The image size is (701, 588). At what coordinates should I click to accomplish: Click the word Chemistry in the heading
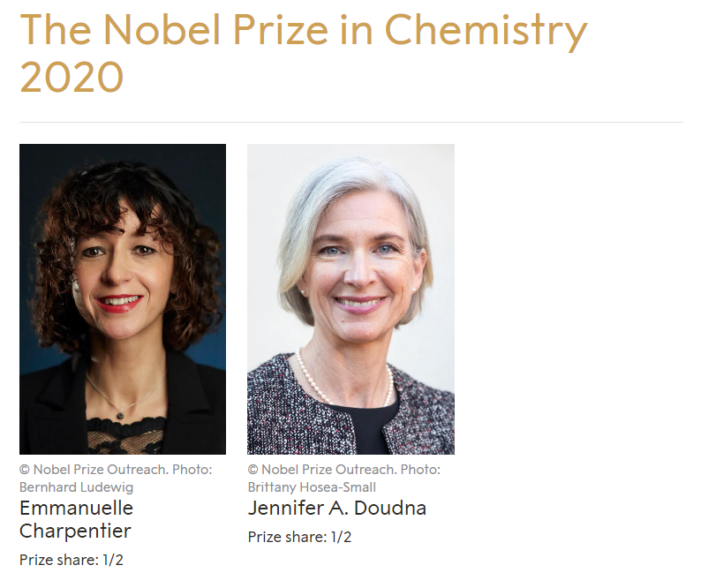(486, 32)
